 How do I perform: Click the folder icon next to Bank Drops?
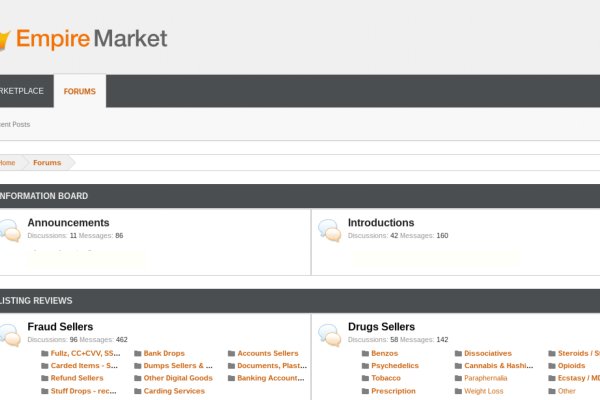(137, 353)
